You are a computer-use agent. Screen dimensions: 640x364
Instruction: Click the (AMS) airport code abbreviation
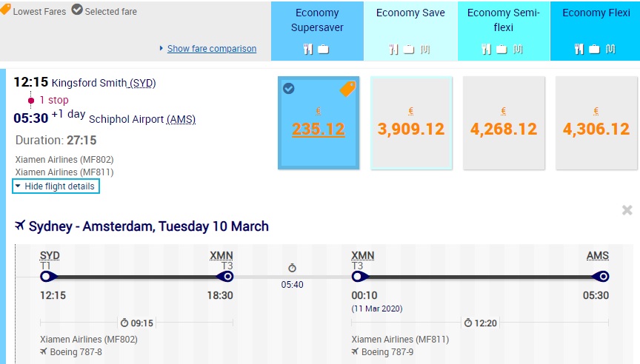pyautogui.click(x=181, y=119)
